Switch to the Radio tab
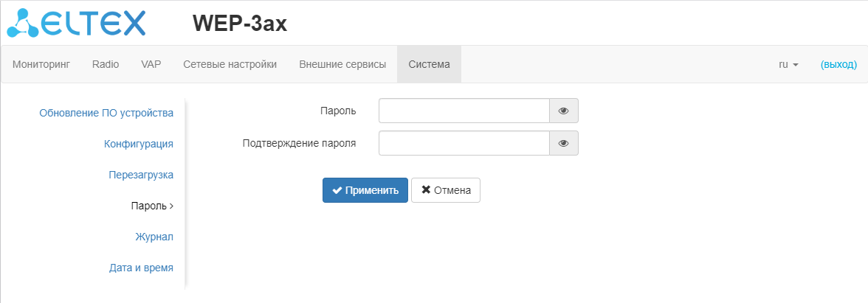 (x=106, y=64)
